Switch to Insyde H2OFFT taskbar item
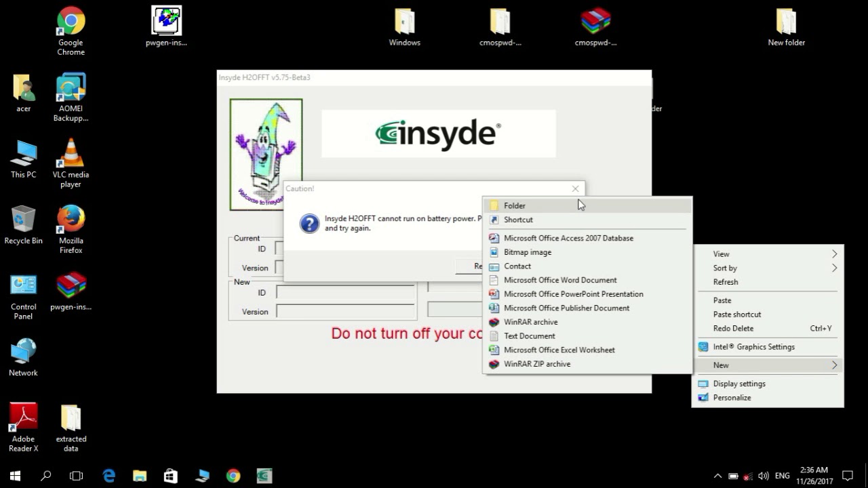Image resolution: width=868 pixels, height=488 pixels. [264, 476]
